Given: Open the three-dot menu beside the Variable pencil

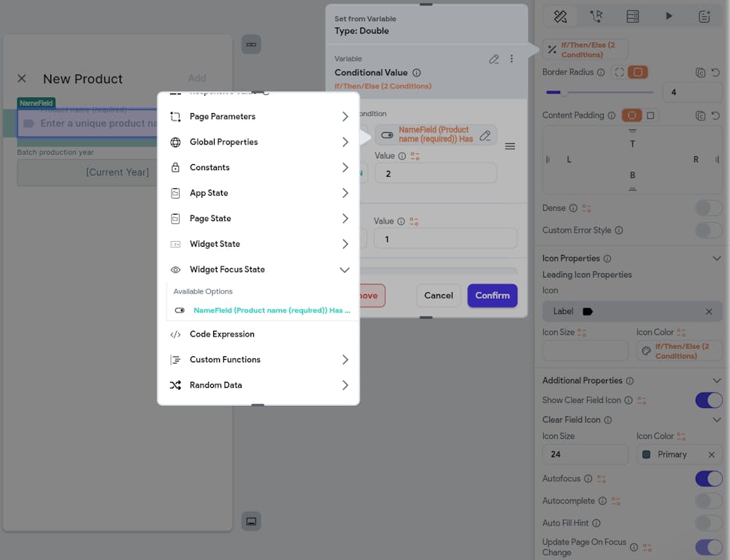Looking at the screenshot, I should (x=512, y=59).
